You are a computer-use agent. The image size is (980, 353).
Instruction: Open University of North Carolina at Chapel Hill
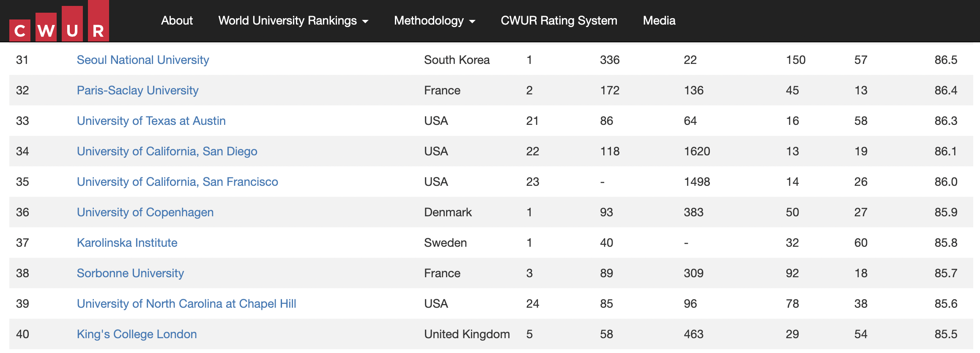click(186, 303)
